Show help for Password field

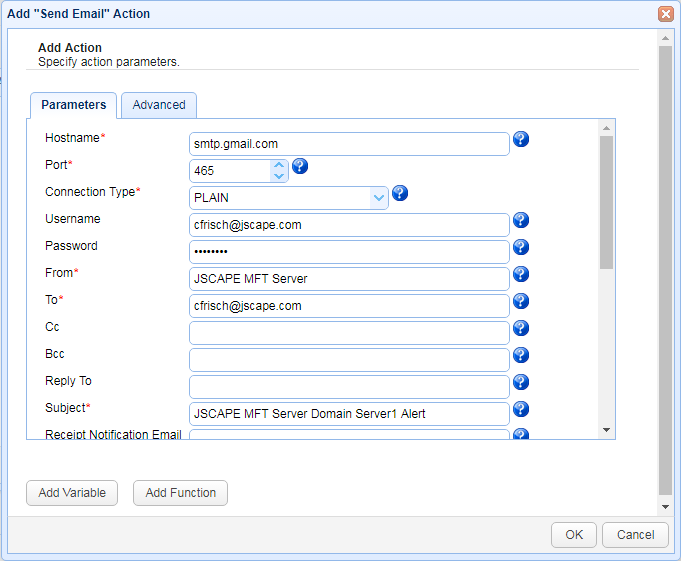point(520,247)
